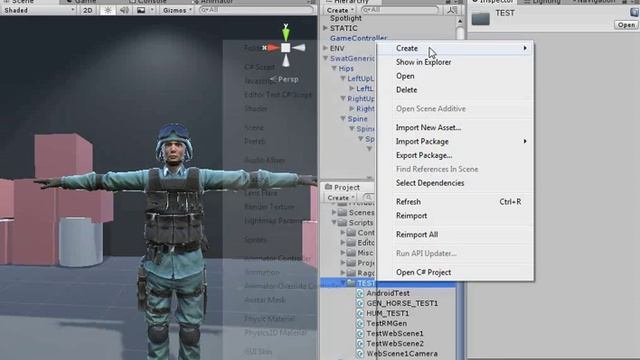Screen dimensions: 640x360
Task: Toggle Persp projection label
Action: pyautogui.click(x=284, y=79)
